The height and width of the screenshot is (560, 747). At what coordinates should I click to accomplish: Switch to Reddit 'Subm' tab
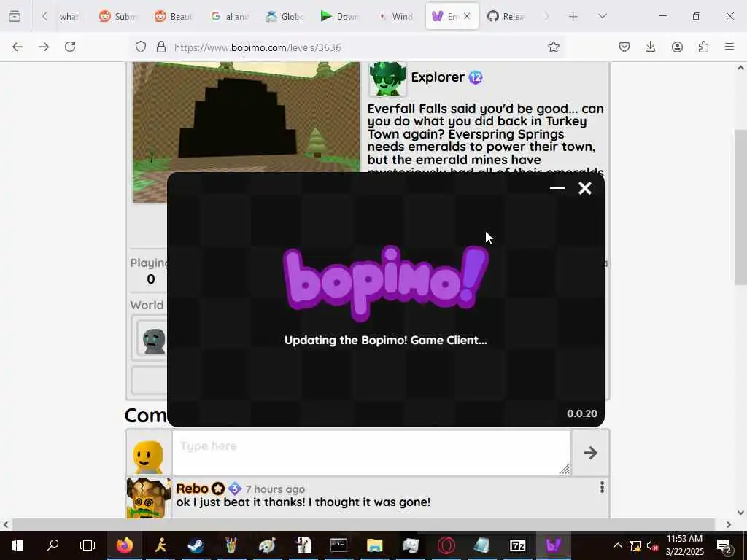[x=117, y=16]
